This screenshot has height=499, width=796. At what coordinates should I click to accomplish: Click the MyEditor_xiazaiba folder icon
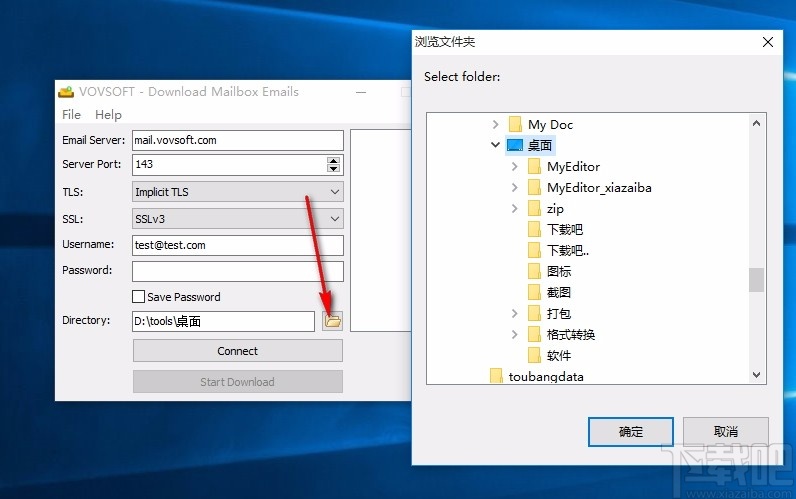click(534, 188)
